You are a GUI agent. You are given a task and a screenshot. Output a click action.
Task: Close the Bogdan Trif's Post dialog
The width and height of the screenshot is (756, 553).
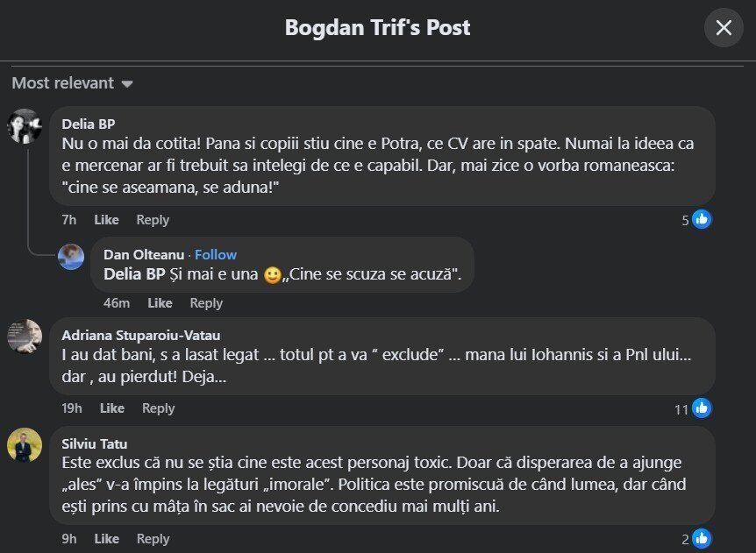pos(724,28)
